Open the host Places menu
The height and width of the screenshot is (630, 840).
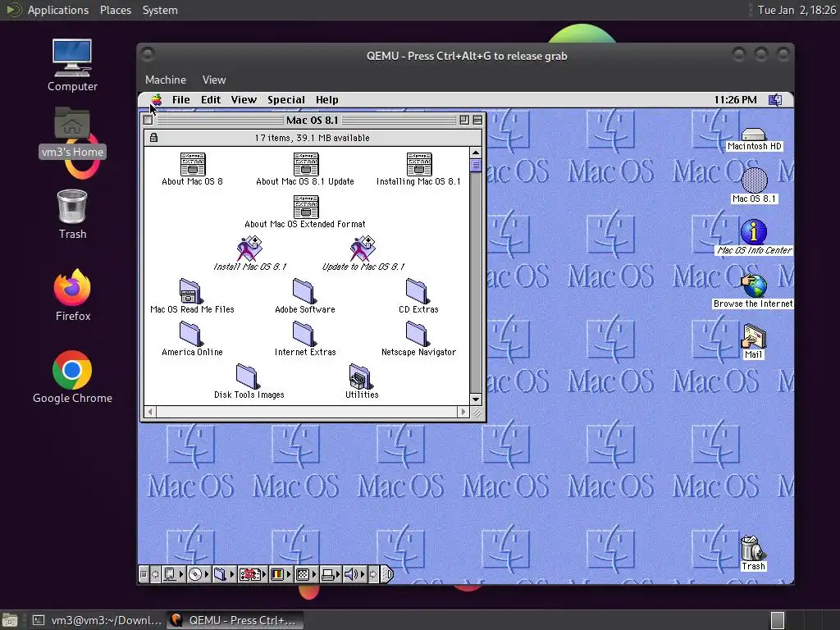click(116, 10)
